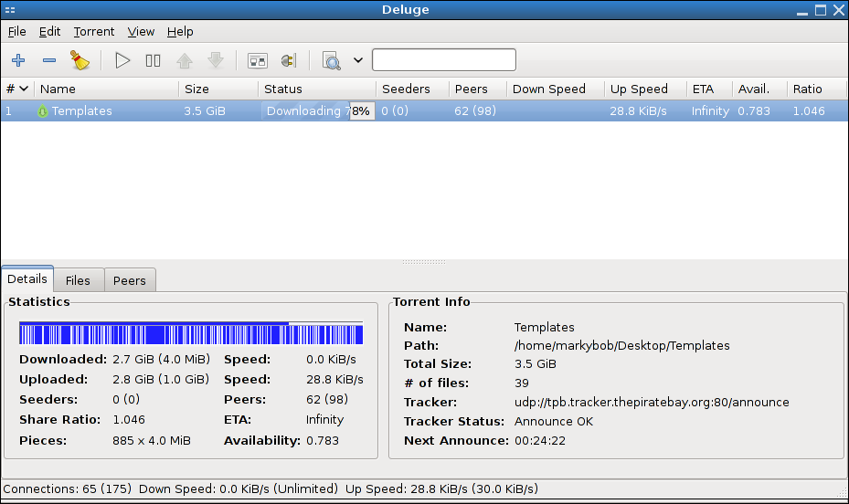
Task: Sort by the # column header
Action: (x=16, y=89)
